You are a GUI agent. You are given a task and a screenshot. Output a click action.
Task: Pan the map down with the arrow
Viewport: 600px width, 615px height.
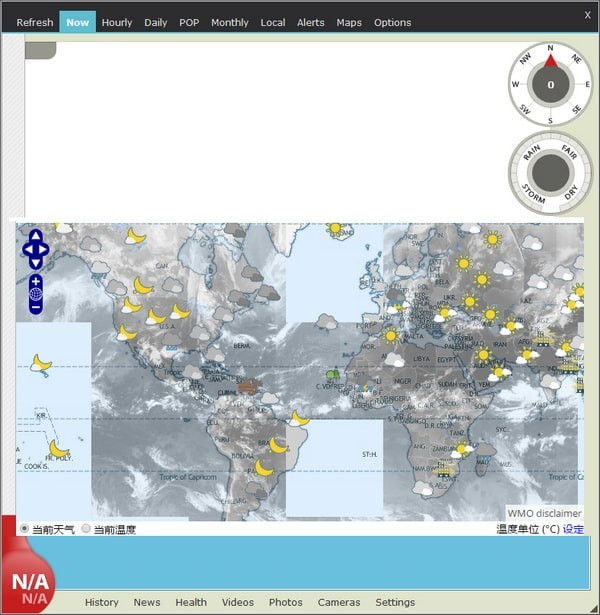click(x=36, y=262)
